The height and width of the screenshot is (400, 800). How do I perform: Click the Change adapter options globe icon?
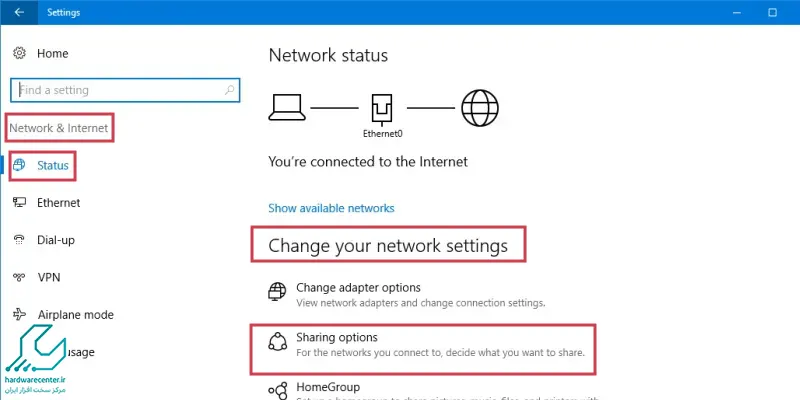pos(277,291)
